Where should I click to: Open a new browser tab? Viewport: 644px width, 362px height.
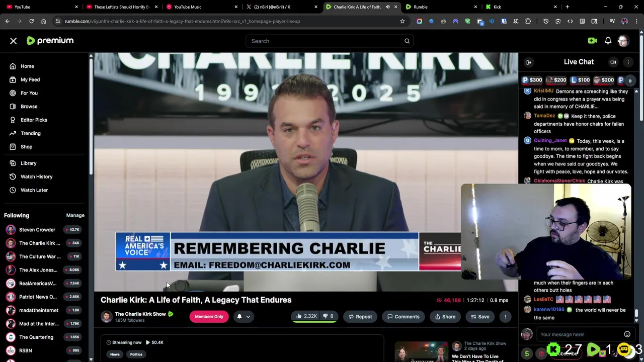[x=568, y=7]
